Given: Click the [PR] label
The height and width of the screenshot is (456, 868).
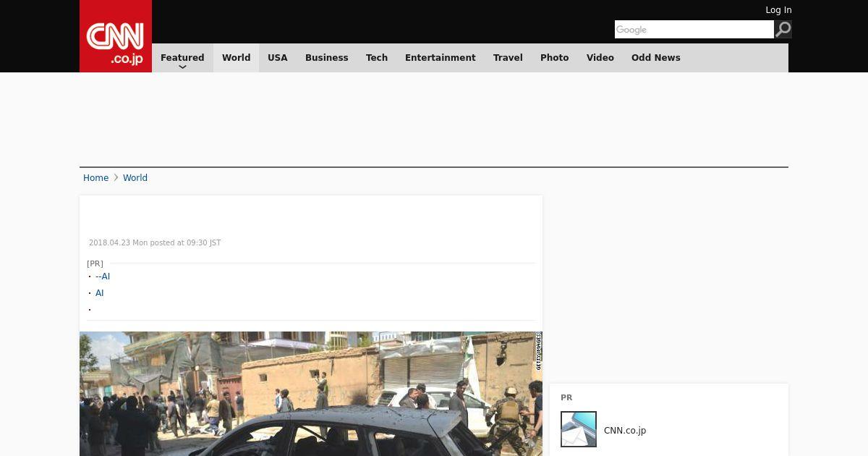Looking at the screenshot, I should (x=95, y=263).
